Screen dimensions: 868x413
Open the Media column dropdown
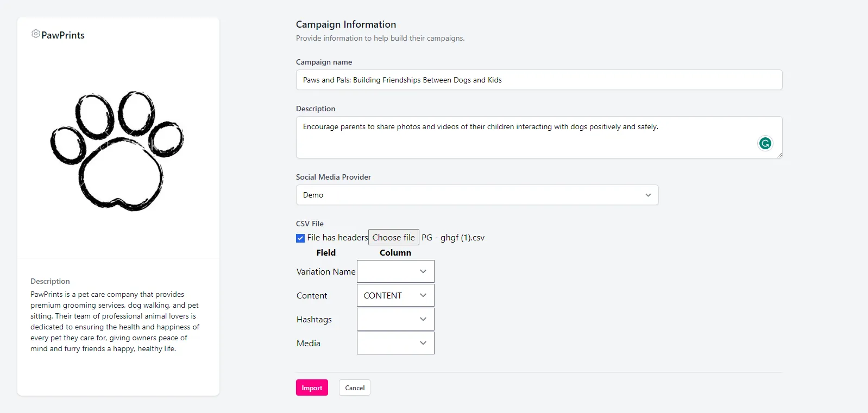tap(395, 343)
